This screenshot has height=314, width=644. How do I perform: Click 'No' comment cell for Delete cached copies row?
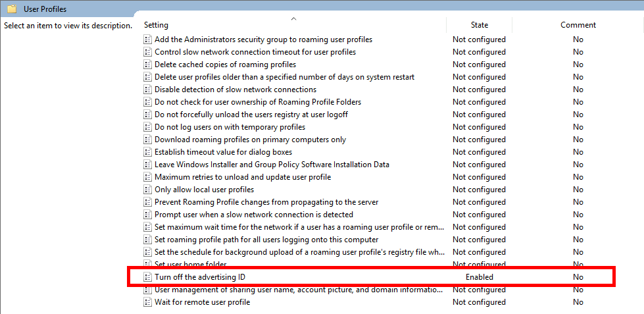point(578,65)
